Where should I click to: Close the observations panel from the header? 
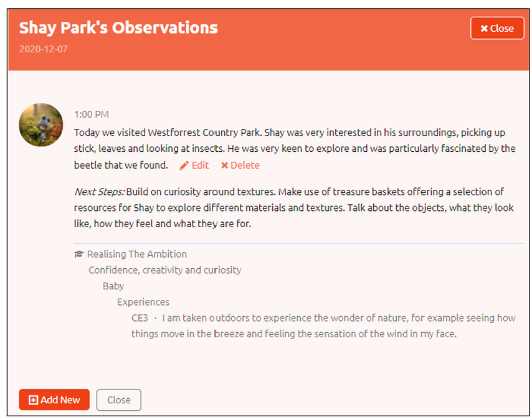497,28
